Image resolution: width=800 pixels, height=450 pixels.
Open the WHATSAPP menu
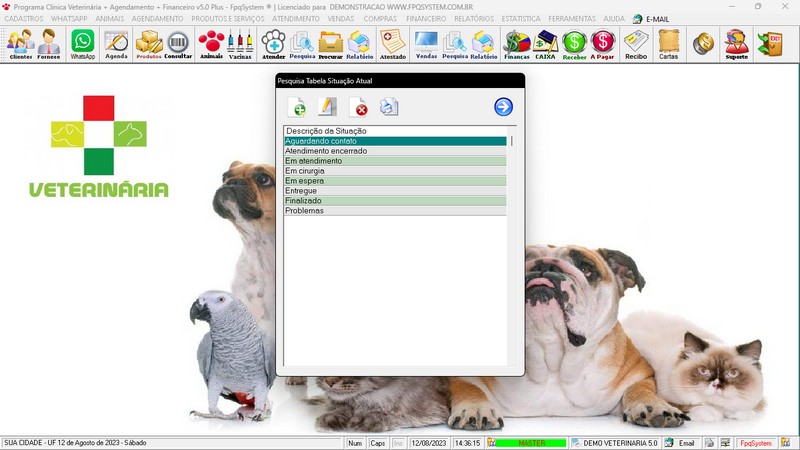point(69,18)
